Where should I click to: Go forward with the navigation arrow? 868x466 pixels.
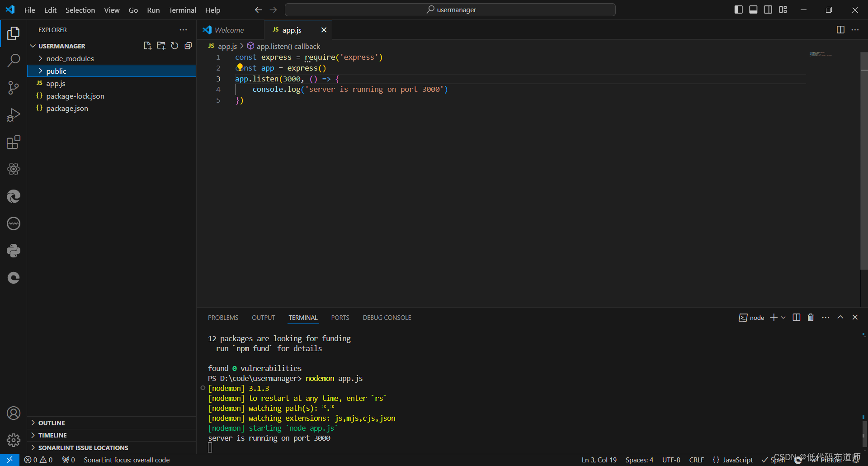pos(273,10)
